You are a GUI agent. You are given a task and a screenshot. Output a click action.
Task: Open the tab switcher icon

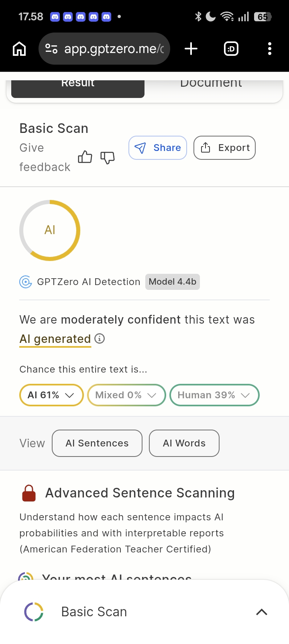[x=231, y=49]
